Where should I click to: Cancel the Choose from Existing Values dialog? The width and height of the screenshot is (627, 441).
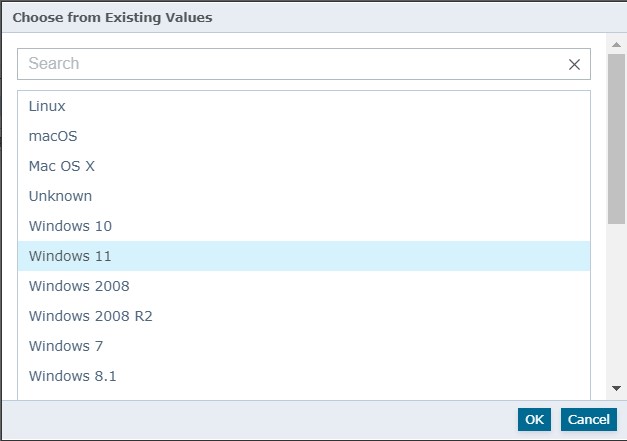(x=589, y=419)
